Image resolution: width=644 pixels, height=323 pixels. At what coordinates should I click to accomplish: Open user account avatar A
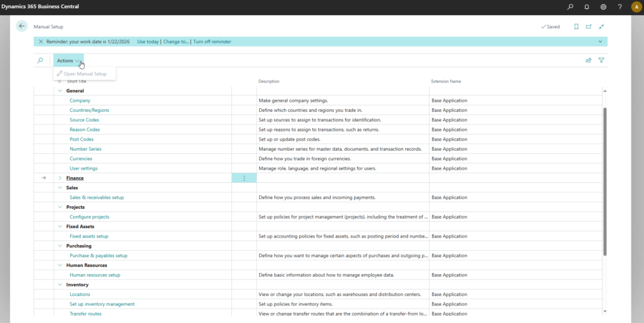coord(636,7)
